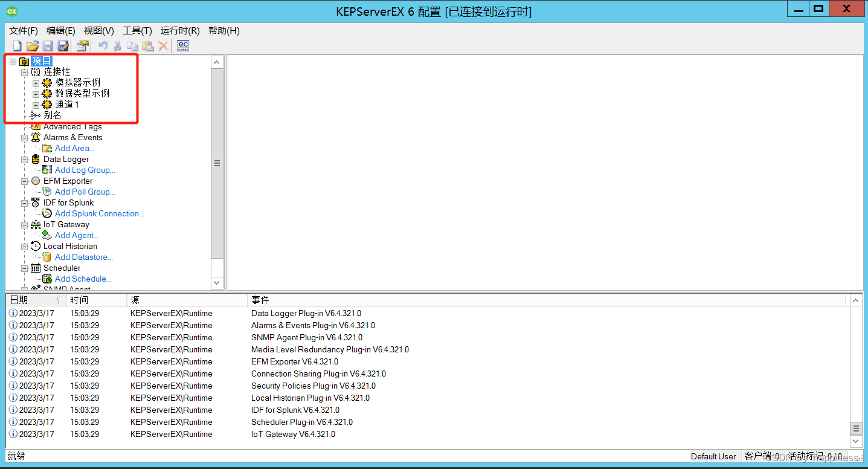Click the Data Logger database icon
The height and width of the screenshot is (469, 868).
36,159
